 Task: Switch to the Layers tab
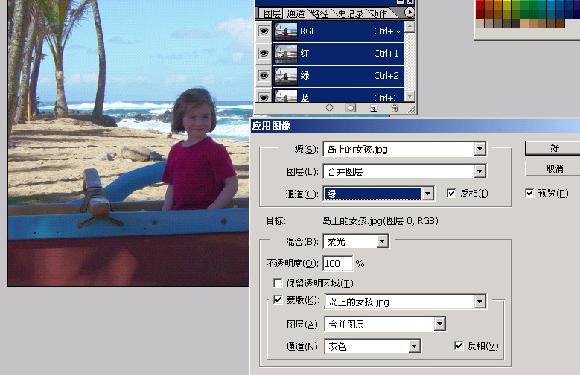271,14
